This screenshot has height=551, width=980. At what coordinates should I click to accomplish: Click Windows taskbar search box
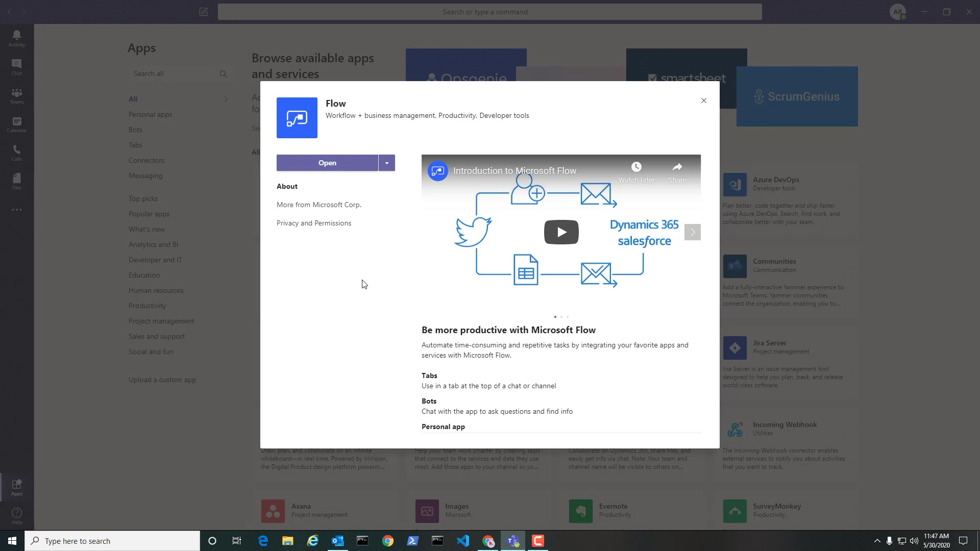(112, 541)
